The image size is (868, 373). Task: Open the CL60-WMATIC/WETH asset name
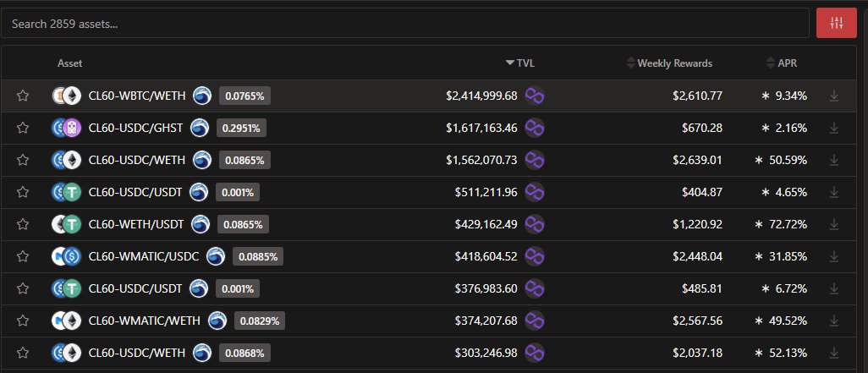(x=145, y=321)
